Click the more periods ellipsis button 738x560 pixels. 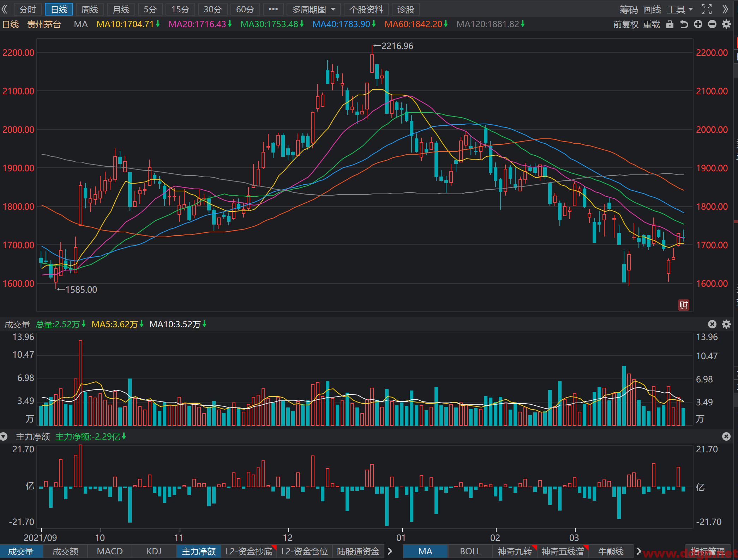click(273, 9)
